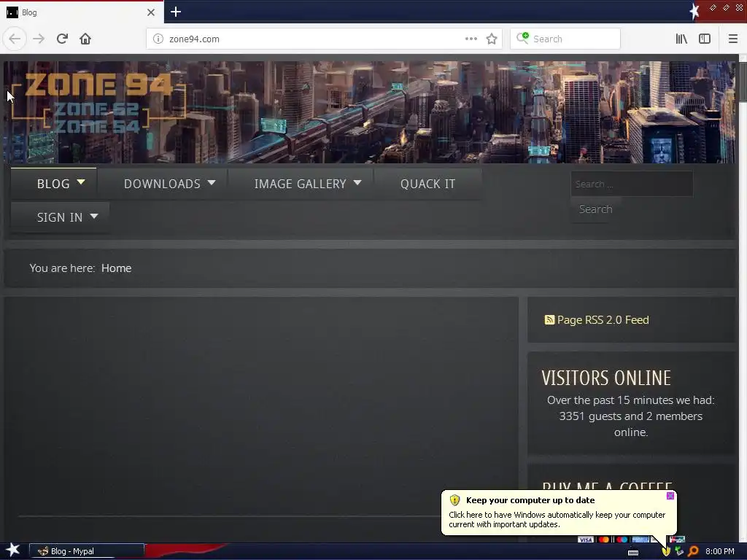The width and height of the screenshot is (747, 560).
Task: Select the Blog - Mypal taskbar button
Action: click(x=87, y=551)
